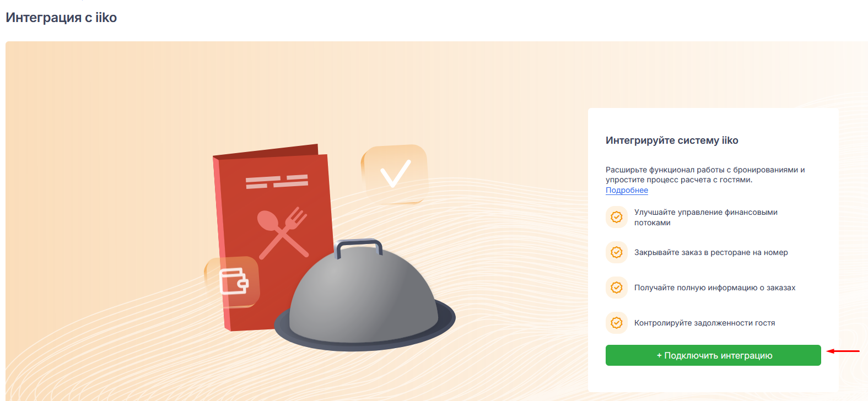Click the wallet icon tile in illustration
The image size is (868, 401).
click(x=232, y=281)
